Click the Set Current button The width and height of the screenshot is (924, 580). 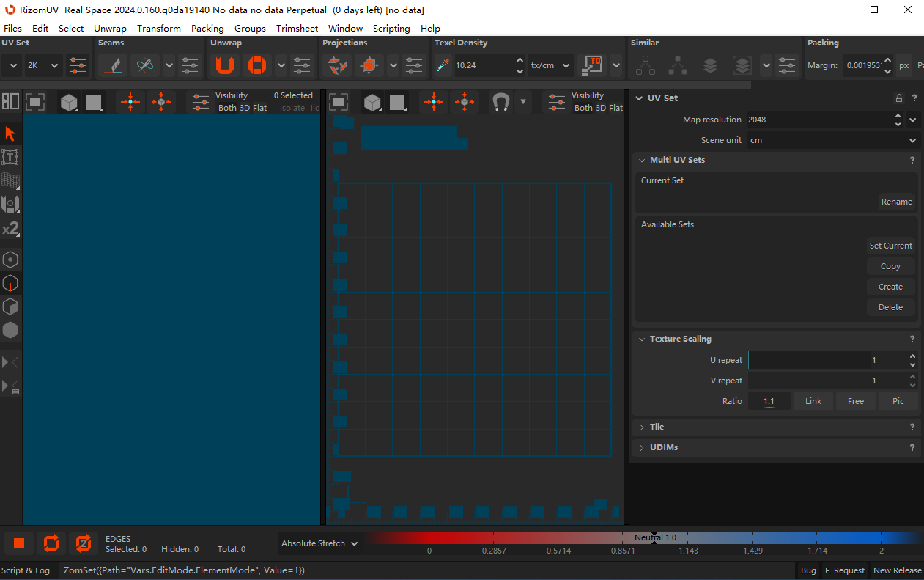coord(891,246)
